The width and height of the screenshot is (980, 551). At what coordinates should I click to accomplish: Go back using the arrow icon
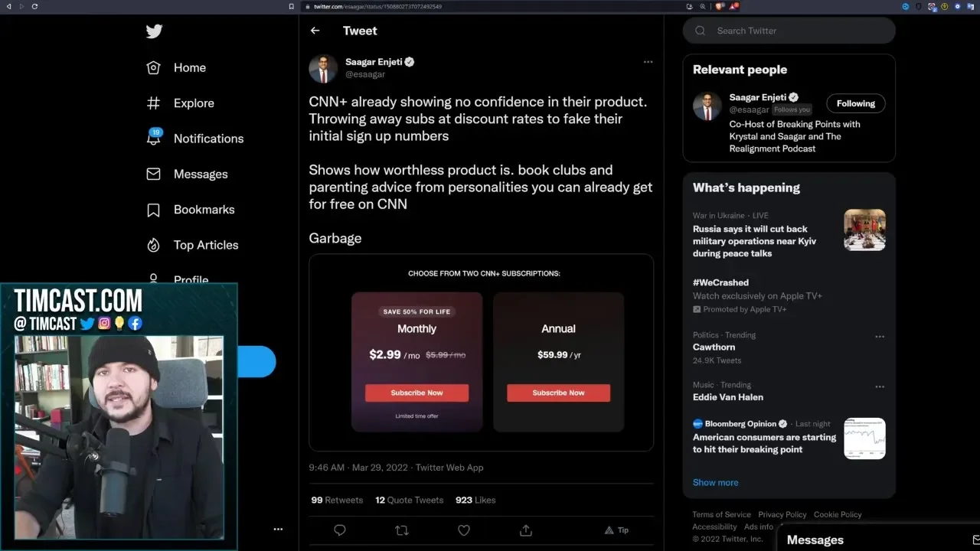pyautogui.click(x=315, y=31)
